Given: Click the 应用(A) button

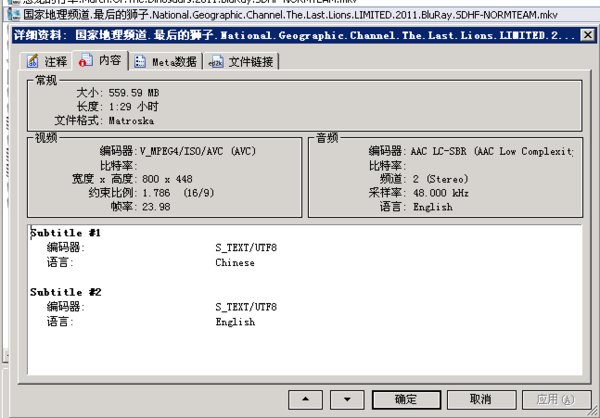Looking at the screenshot, I should pyautogui.click(x=556, y=400).
